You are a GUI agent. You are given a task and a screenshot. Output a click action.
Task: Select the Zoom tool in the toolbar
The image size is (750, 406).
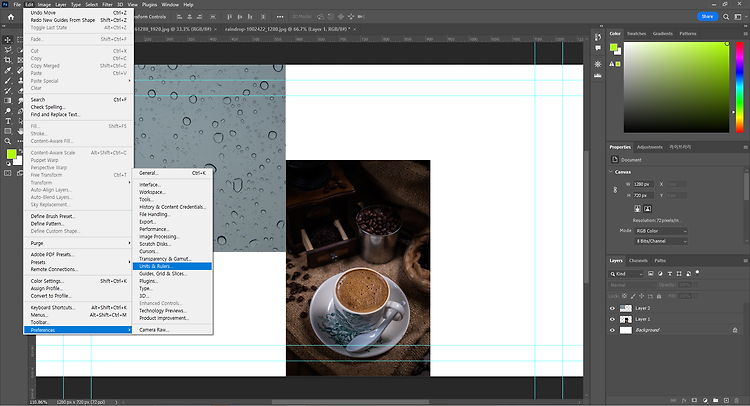(x=7, y=142)
